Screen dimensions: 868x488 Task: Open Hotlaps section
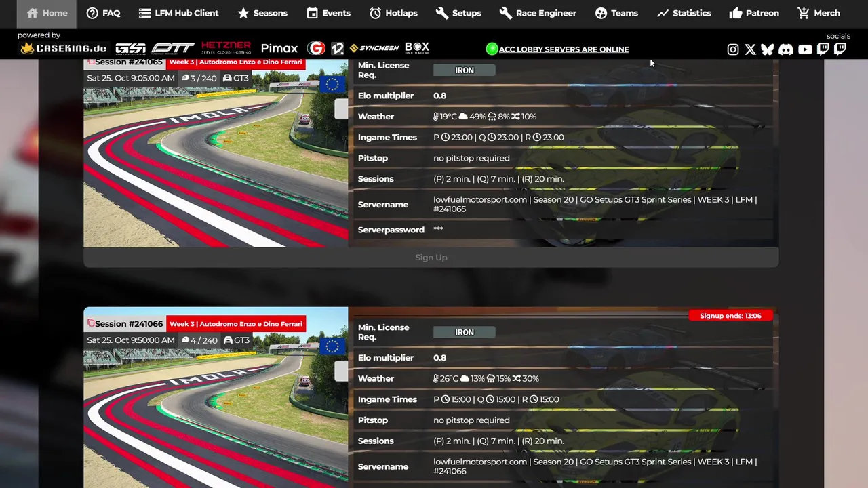tap(393, 13)
